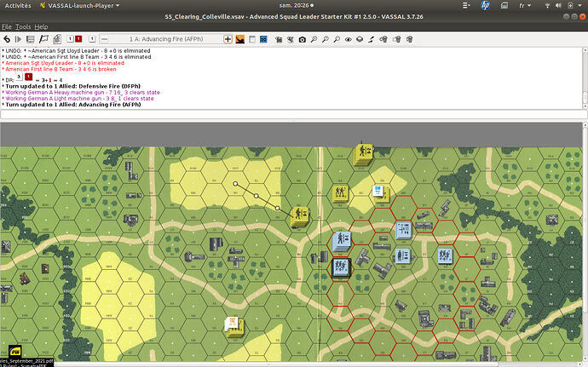Screen dimensions: 588x367
Task: Open the Tools menu
Action: 23,27
